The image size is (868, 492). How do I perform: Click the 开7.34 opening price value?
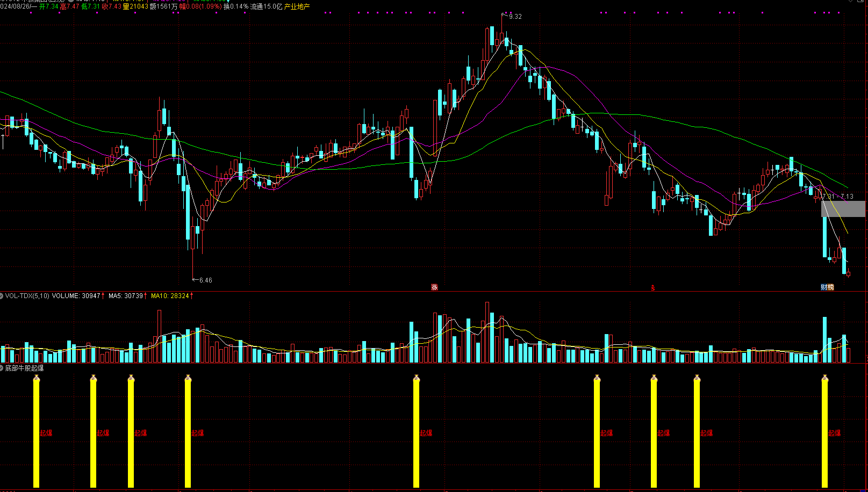tap(48, 6)
